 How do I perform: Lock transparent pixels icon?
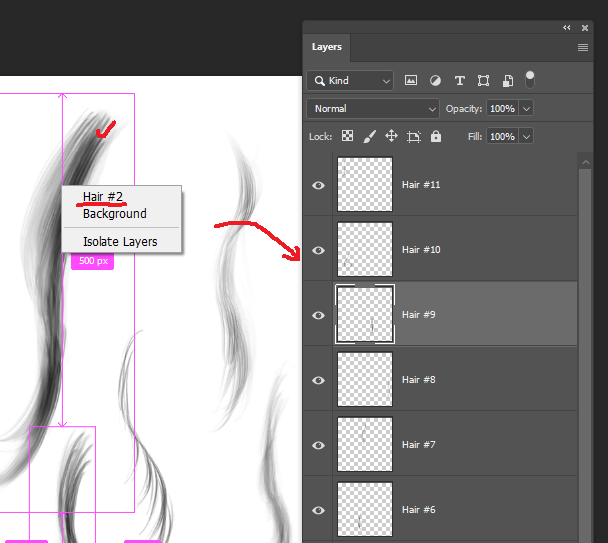[347, 136]
